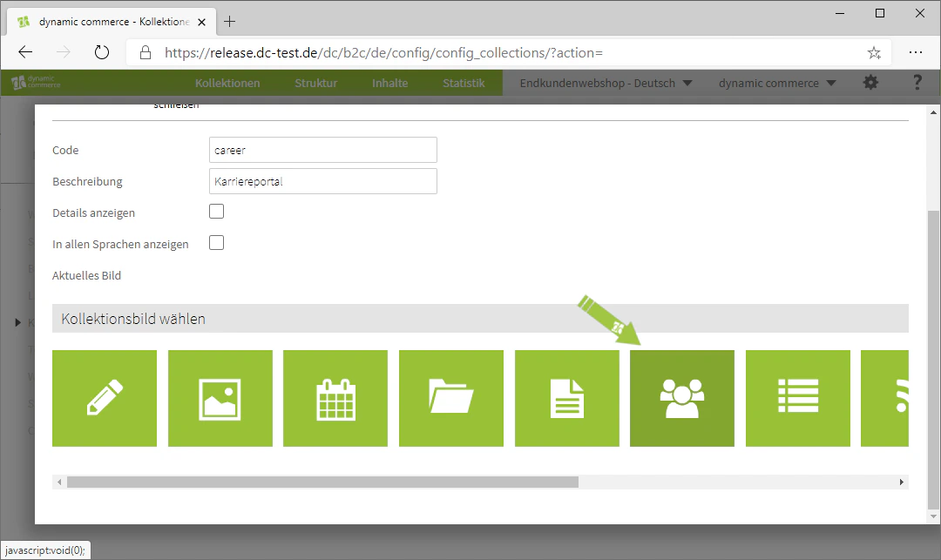
Task: Enable the Details anzeigen checkbox
Action: point(217,211)
